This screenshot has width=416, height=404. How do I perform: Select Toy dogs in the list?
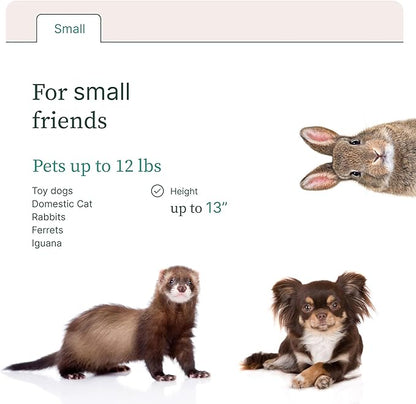pyautogui.click(x=52, y=191)
